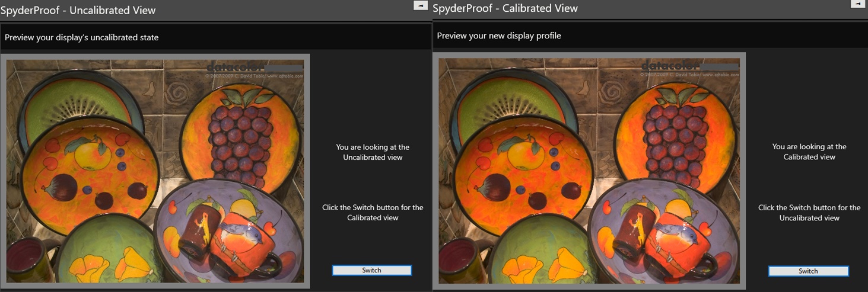Click minimize arrow button in Uncalibrated View window
The height and width of the screenshot is (292, 868).
[420, 5]
